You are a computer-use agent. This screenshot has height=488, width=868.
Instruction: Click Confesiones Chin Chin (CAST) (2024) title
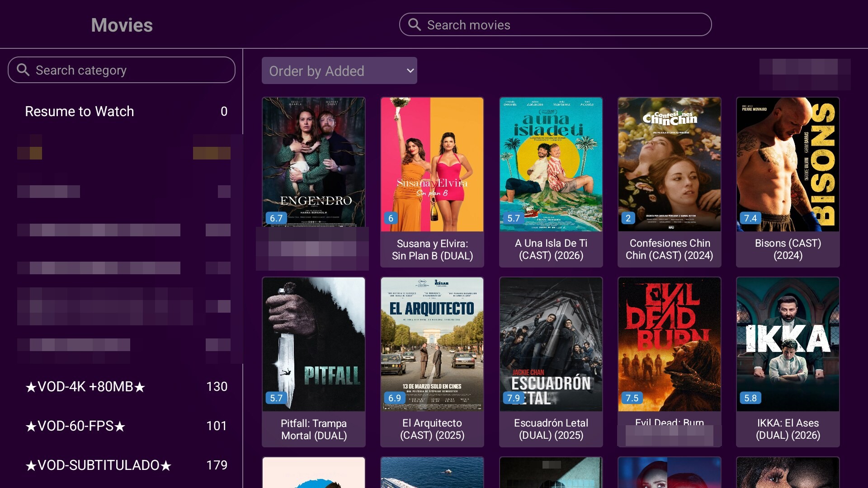point(670,249)
